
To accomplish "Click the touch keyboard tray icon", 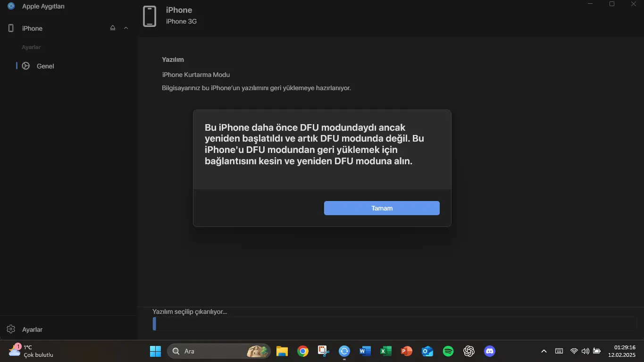I will tap(559, 351).
